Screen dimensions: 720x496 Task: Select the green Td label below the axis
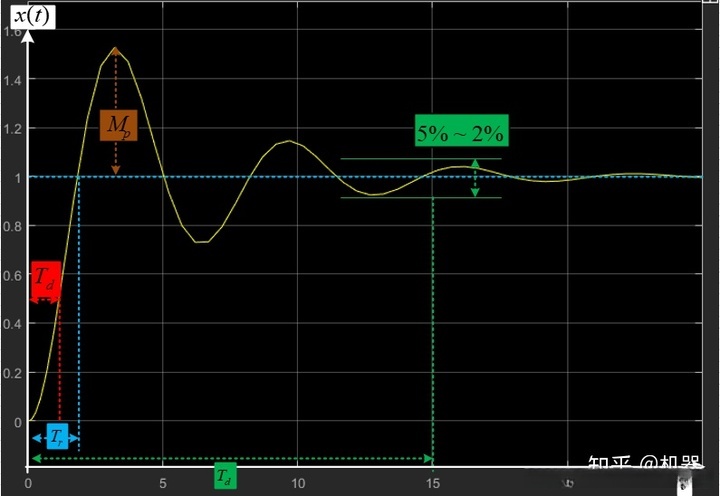pyautogui.click(x=225, y=476)
